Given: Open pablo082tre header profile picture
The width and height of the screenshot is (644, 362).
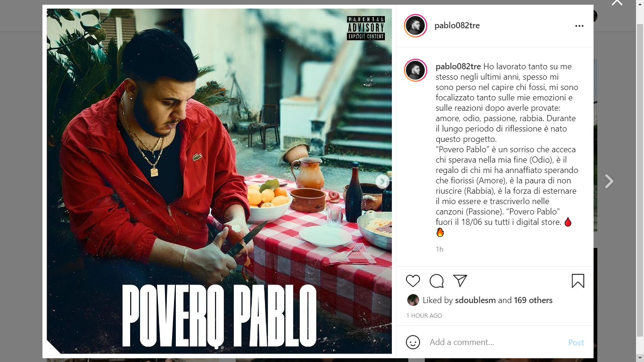Looking at the screenshot, I should (415, 25).
